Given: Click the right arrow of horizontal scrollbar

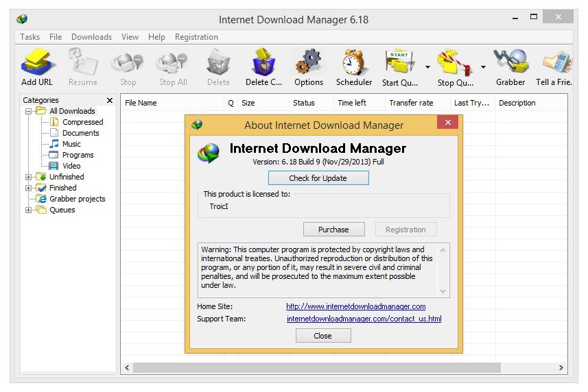Looking at the screenshot, I should [x=561, y=367].
